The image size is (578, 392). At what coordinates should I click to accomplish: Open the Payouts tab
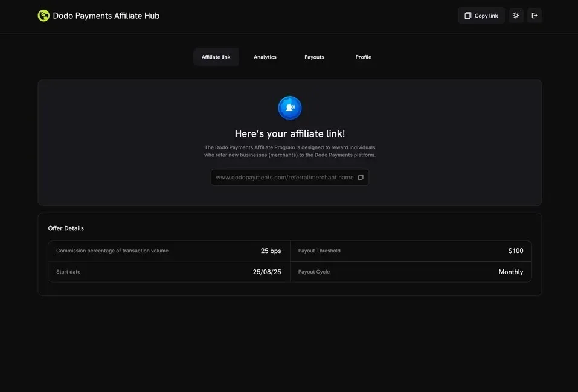point(314,57)
